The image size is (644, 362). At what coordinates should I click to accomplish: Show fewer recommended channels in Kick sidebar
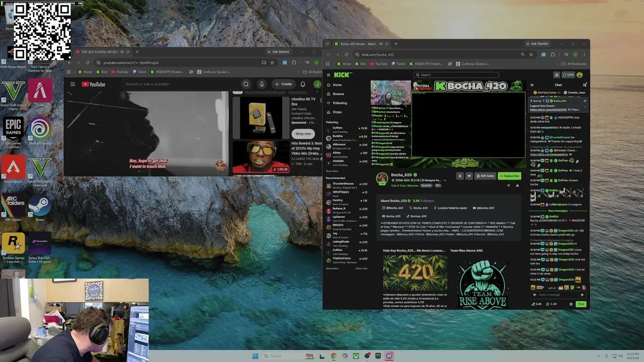pos(361,268)
